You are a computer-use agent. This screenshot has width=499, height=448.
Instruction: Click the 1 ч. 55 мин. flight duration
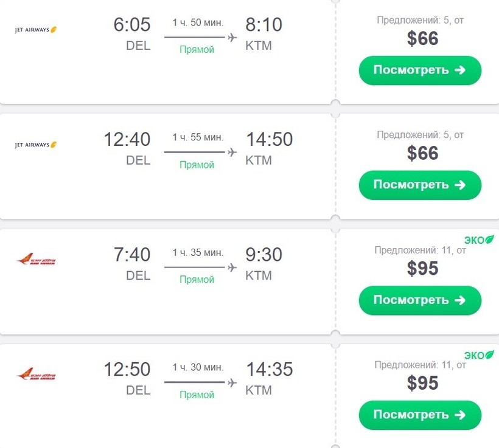coord(198,137)
